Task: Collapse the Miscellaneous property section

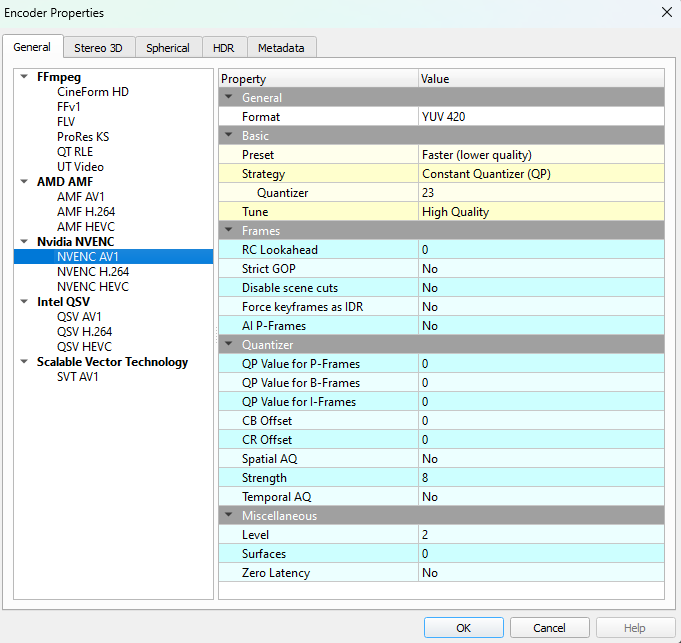Action: [230, 516]
